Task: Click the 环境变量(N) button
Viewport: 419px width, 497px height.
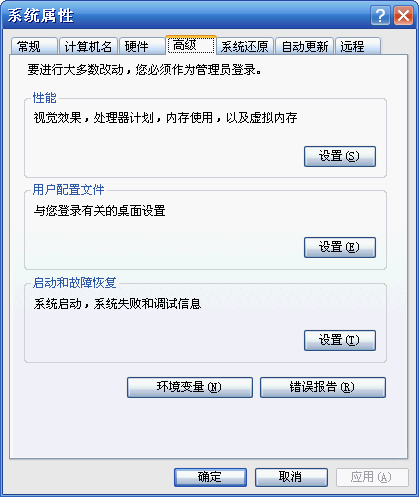Action: [x=190, y=387]
